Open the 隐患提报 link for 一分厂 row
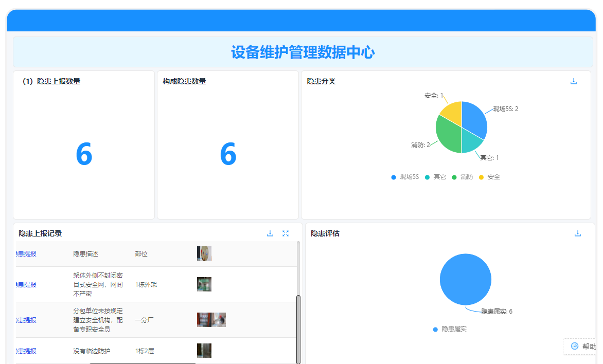The image size is (603, 364). tap(25, 320)
